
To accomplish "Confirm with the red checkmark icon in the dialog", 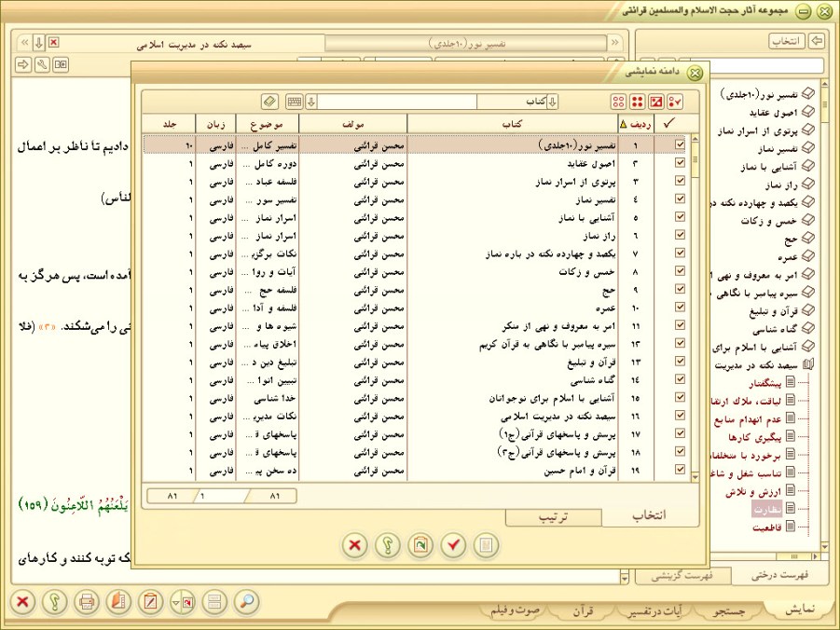I will pyautogui.click(x=454, y=545).
